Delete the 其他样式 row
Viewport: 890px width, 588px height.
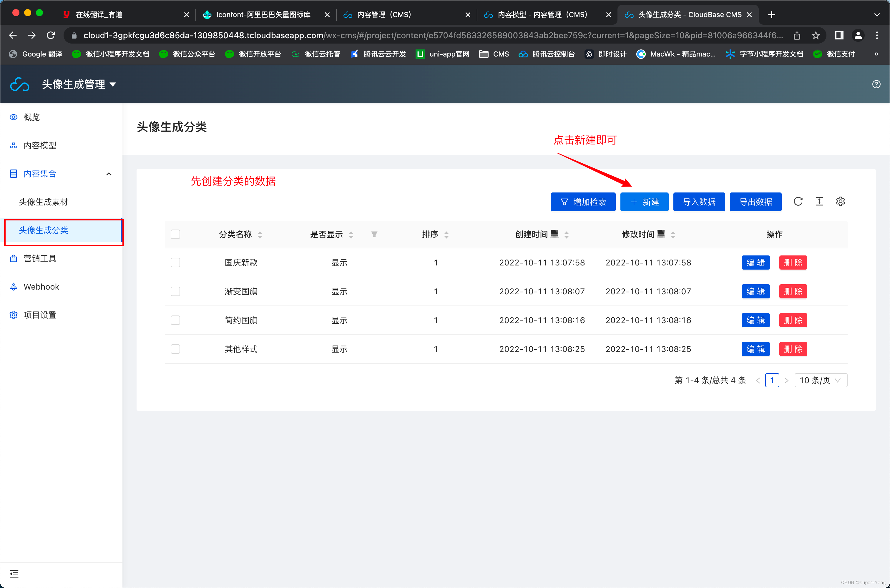coord(793,349)
